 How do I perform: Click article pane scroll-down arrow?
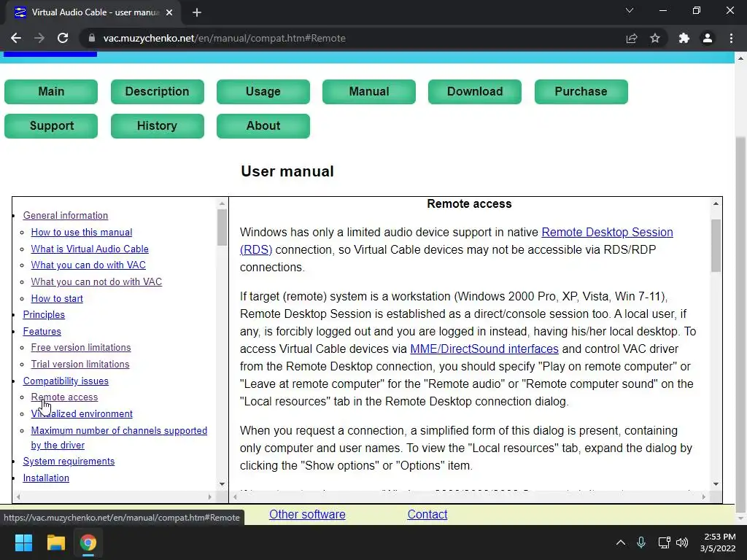pyautogui.click(x=716, y=484)
